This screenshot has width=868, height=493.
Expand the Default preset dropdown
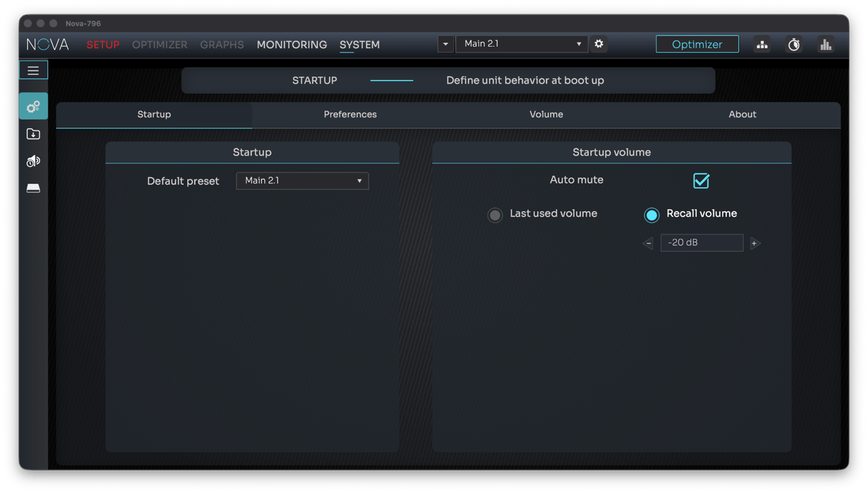click(x=303, y=181)
